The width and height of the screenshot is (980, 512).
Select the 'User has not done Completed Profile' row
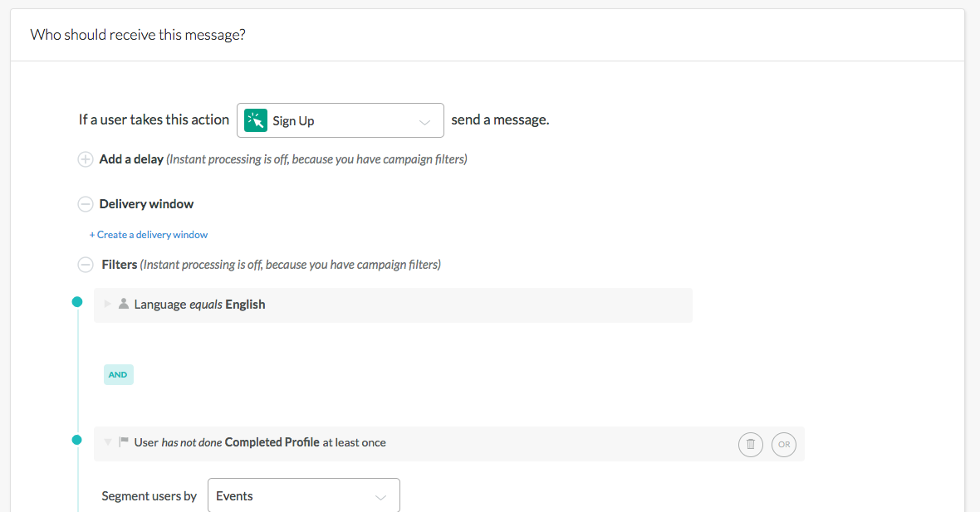point(448,444)
